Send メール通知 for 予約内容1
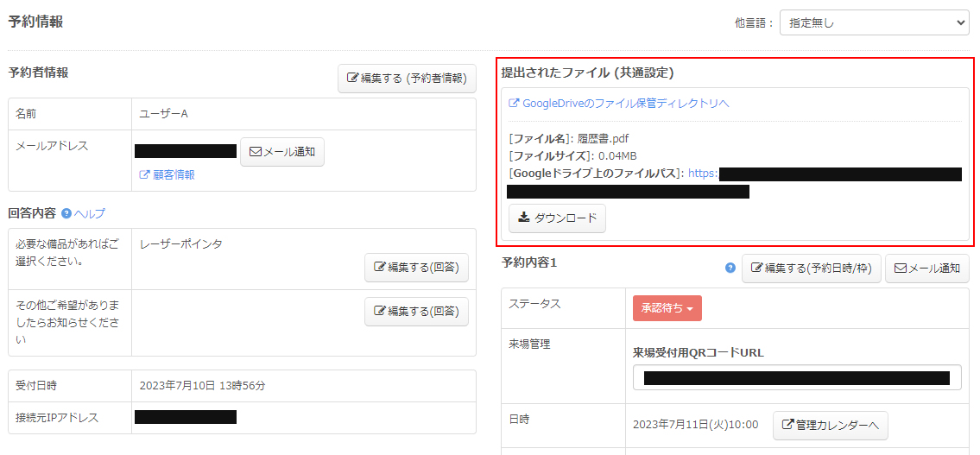This screenshot has height=455, width=980. 926,269
